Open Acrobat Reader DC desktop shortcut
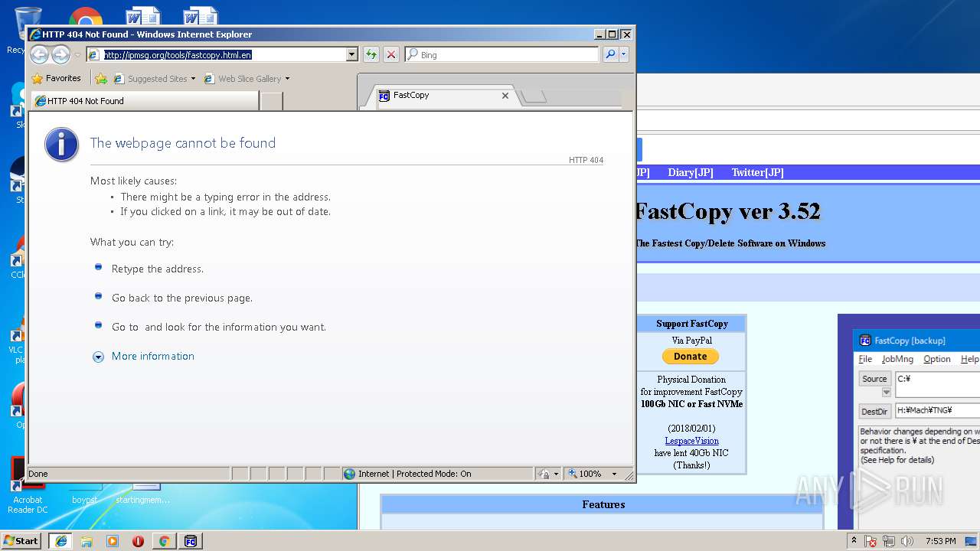 (27, 486)
